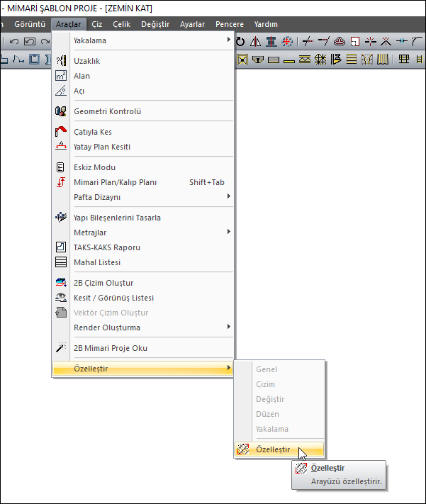Open TAKS-KAKS Raporu

(x=143, y=247)
